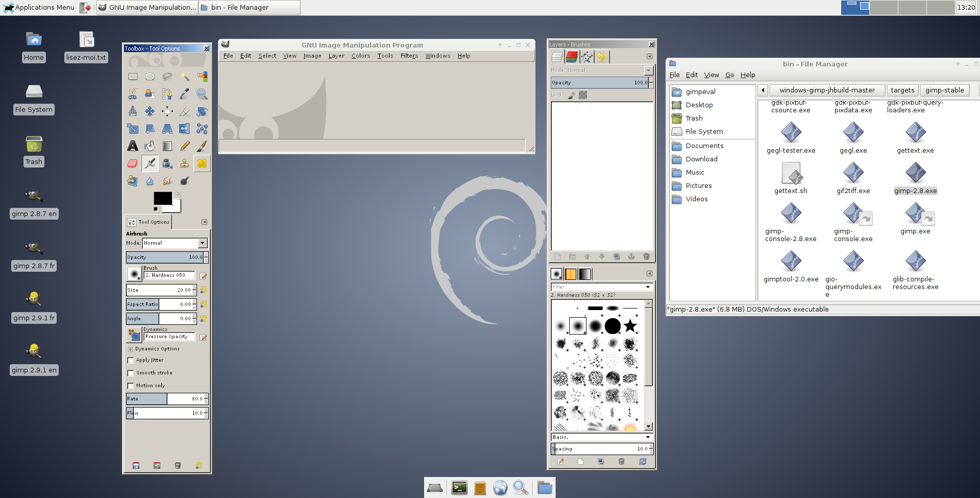The width and height of the screenshot is (980, 498).
Task: Select the Eraser tool
Action: pos(133,163)
